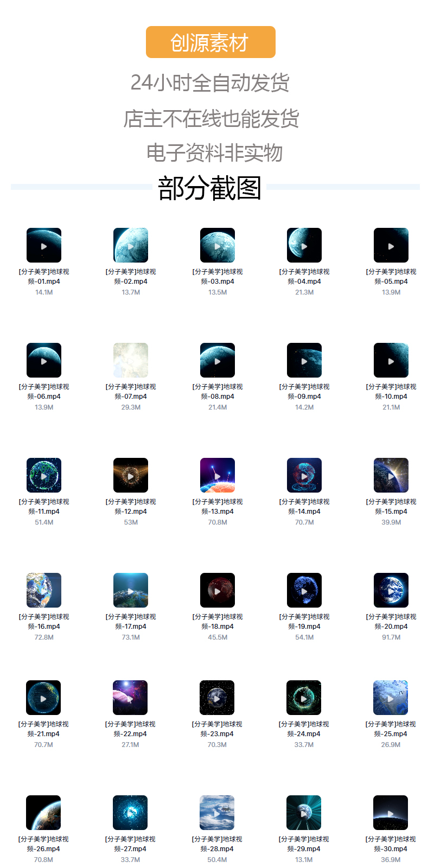This screenshot has height=868, width=434.
Task: Open thumbnail of 地球视频-08.mp4
Action: coord(218,360)
